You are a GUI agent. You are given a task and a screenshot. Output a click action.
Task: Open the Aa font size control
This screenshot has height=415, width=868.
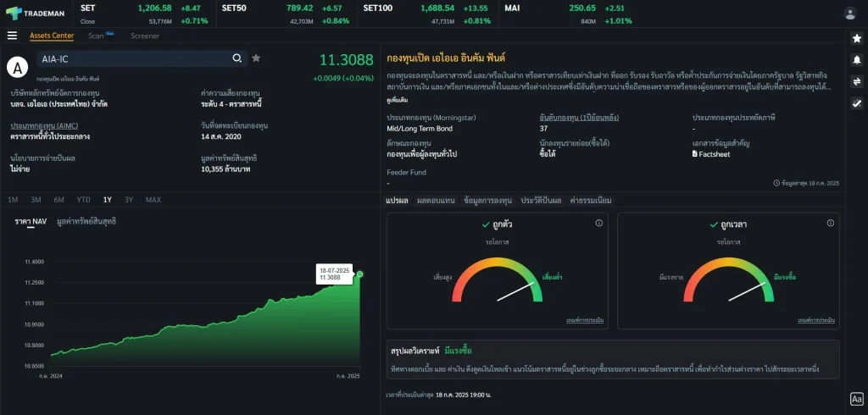856,398
